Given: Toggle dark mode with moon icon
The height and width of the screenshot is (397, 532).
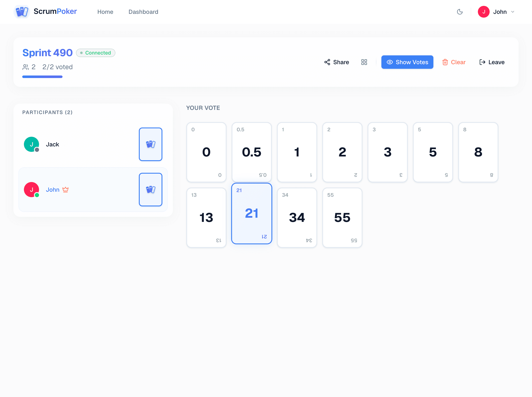Looking at the screenshot, I should [x=460, y=12].
